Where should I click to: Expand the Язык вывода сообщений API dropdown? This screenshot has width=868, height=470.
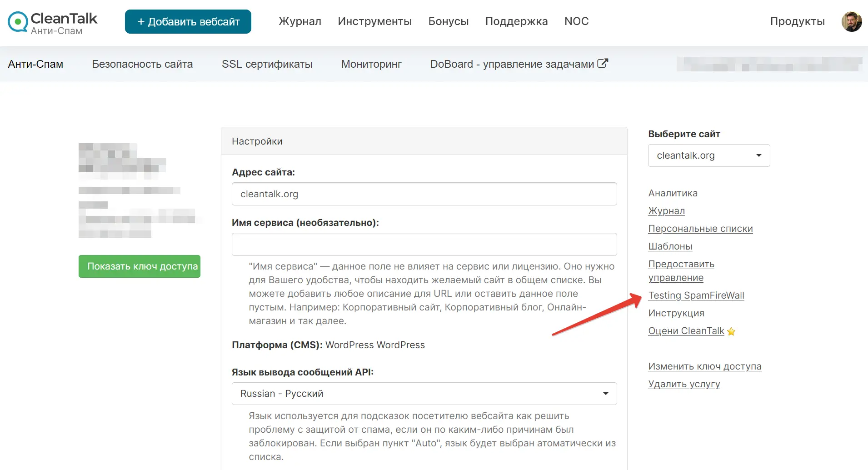[x=424, y=394]
